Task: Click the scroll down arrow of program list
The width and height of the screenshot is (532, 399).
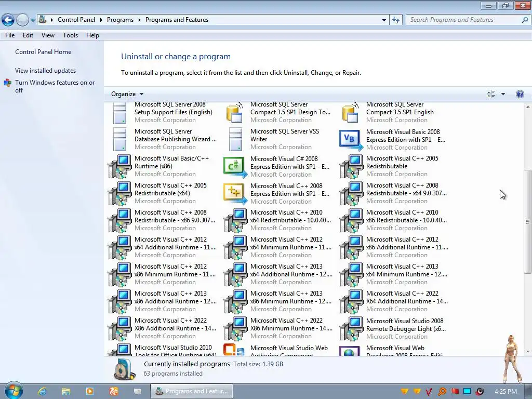Action: [x=528, y=352]
